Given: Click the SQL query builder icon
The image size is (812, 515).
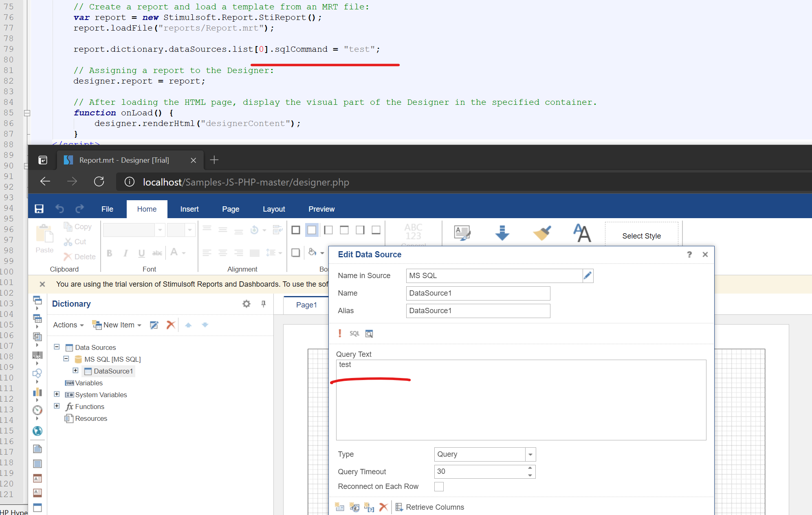Looking at the screenshot, I should pyautogui.click(x=354, y=334).
